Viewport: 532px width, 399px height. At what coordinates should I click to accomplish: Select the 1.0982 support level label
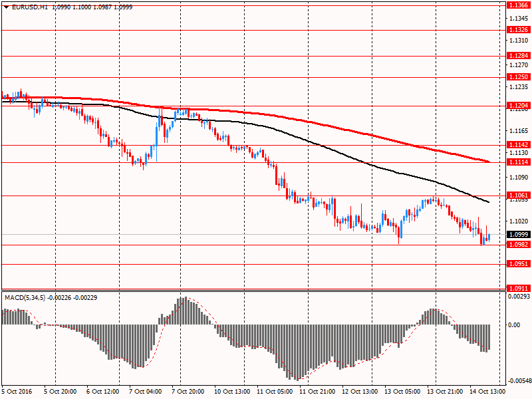tap(517, 245)
